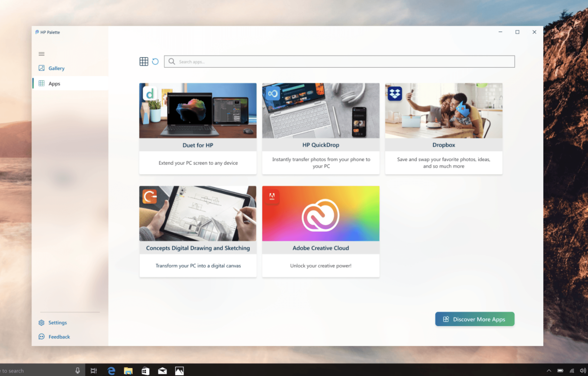Show hidden system tray icons
588x376 pixels.
click(549, 371)
